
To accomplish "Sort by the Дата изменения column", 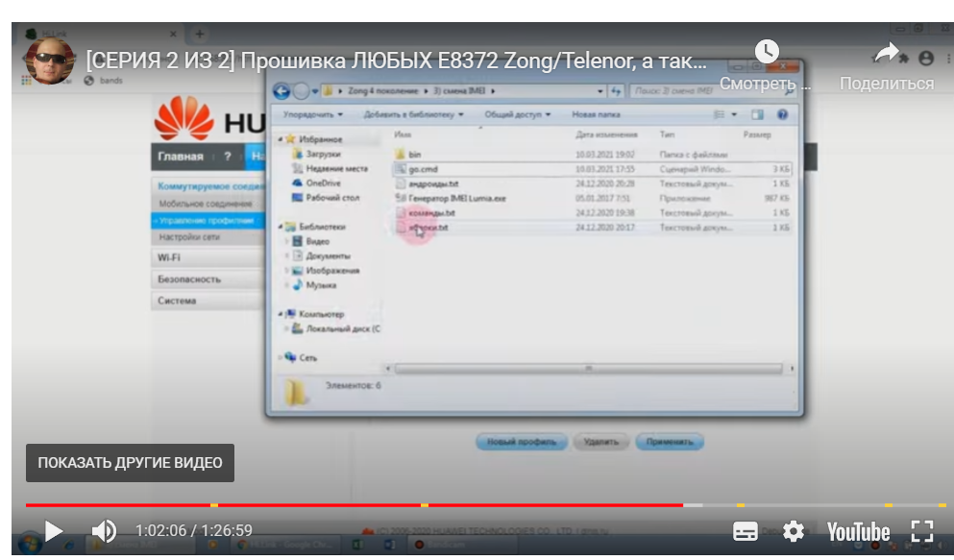I will coord(606,134).
